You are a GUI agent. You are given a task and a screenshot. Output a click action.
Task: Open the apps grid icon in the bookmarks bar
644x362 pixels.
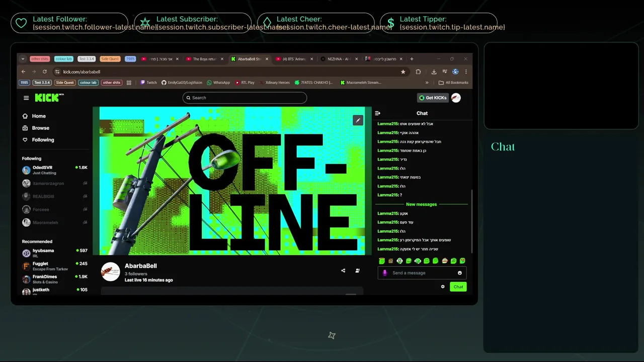pos(129,82)
